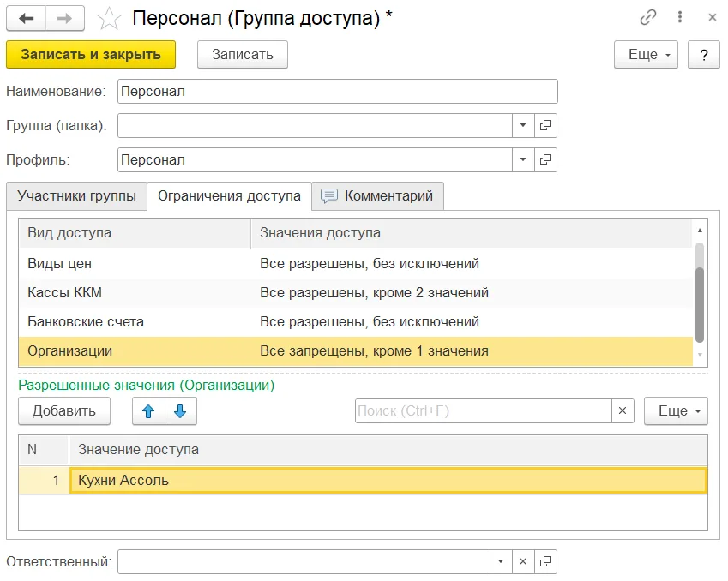Open value 'Все разрешены, кроме 2 значений'
The width and height of the screenshot is (728, 581).
tap(374, 293)
